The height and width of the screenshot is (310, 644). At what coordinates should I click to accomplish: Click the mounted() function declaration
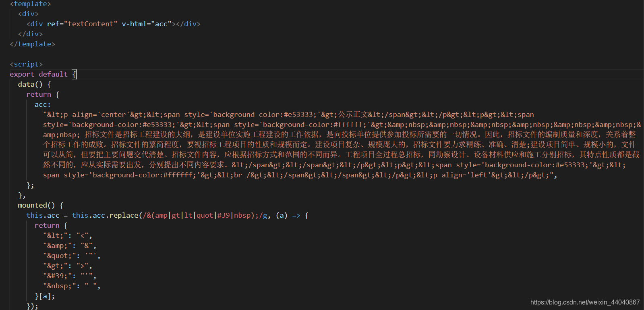[40, 205]
